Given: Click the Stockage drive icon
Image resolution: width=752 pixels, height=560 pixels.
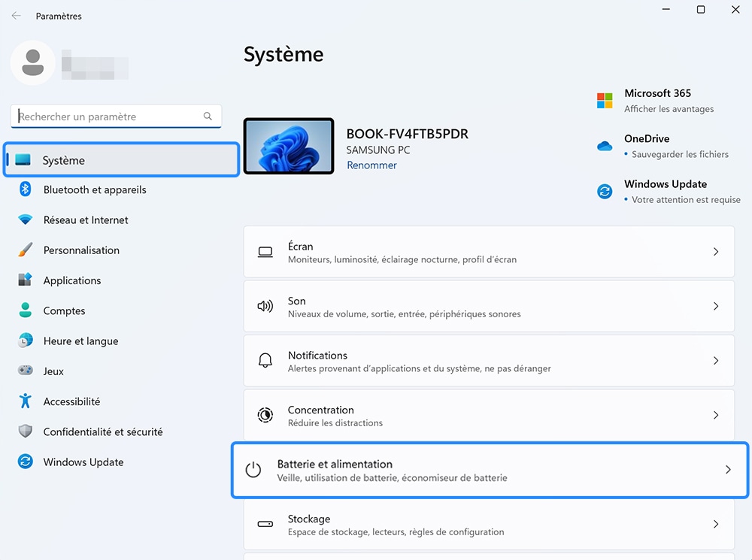Looking at the screenshot, I should coord(265,524).
